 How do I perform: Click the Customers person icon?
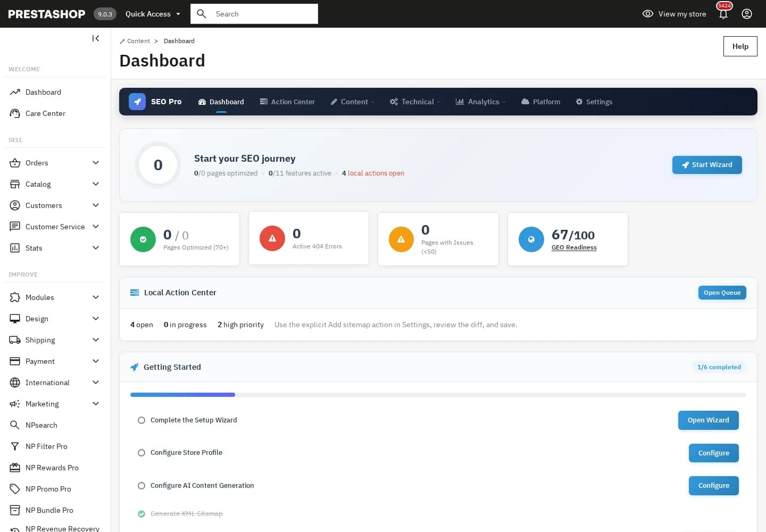(x=15, y=205)
